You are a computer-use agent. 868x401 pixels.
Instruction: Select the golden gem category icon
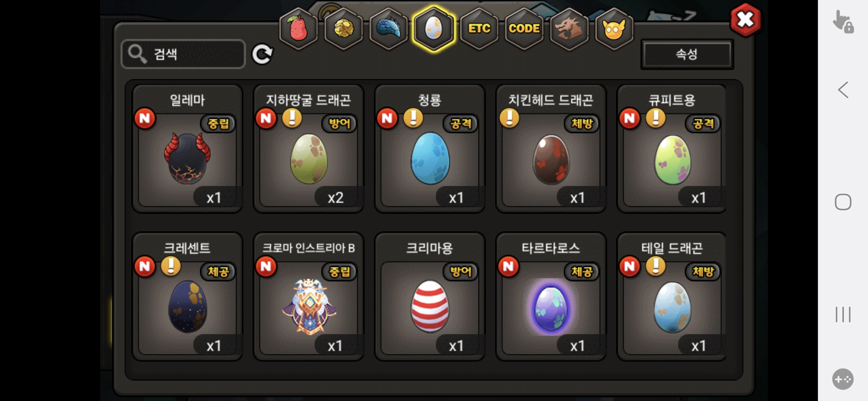pyautogui.click(x=344, y=29)
